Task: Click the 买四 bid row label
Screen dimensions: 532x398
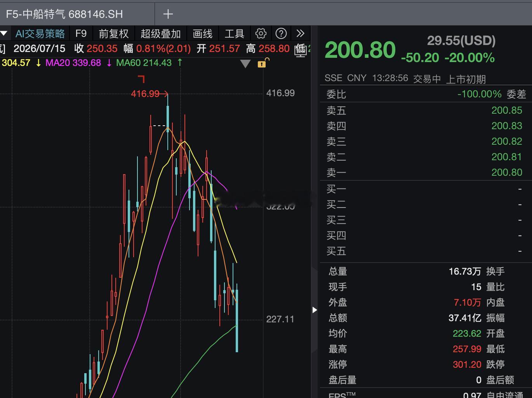Action: [336, 236]
